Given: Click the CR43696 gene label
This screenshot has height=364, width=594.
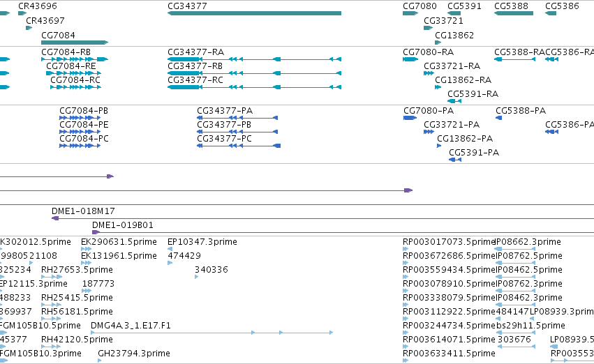Looking at the screenshot, I should coord(38,6).
